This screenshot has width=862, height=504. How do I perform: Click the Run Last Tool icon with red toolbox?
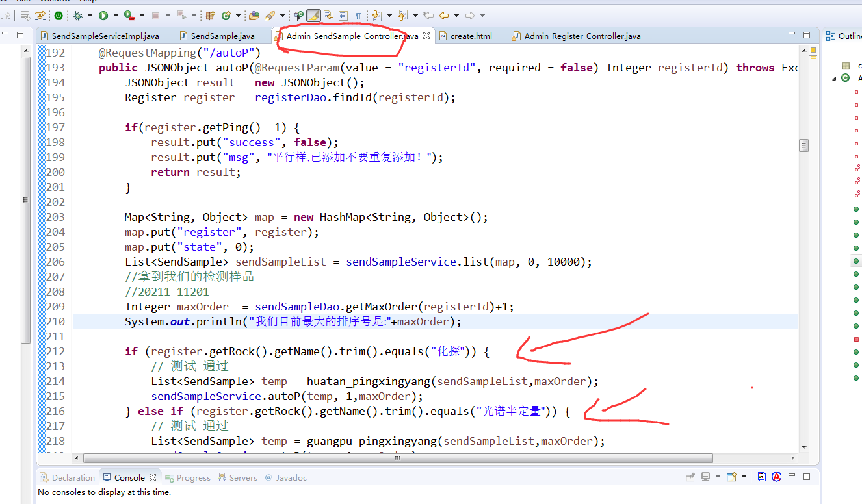click(129, 15)
